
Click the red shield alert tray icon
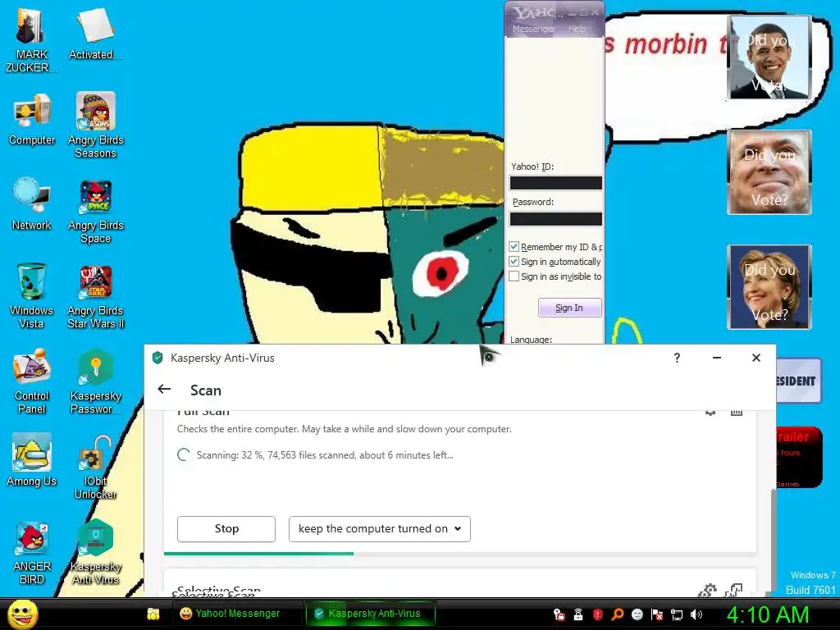click(598, 614)
